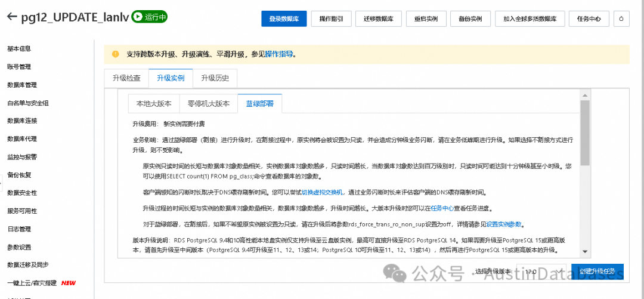
Task: Open the 升级历史 tab
Action: click(215, 78)
